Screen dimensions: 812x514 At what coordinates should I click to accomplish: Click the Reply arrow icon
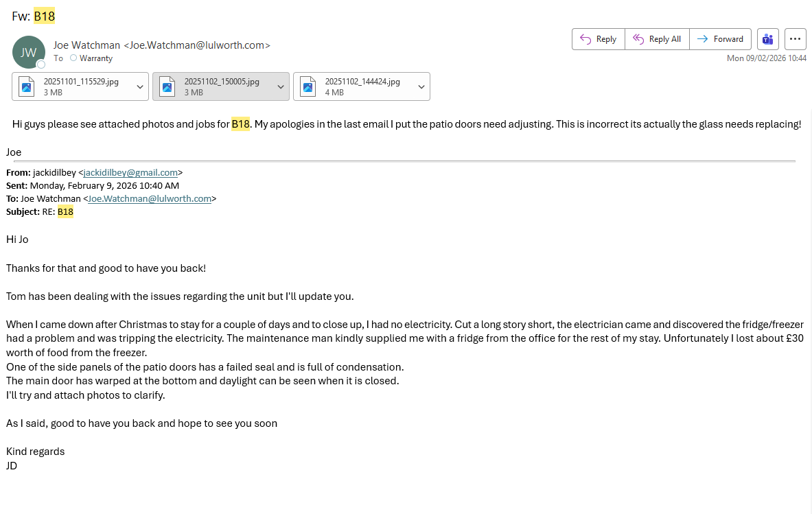point(585,39)
